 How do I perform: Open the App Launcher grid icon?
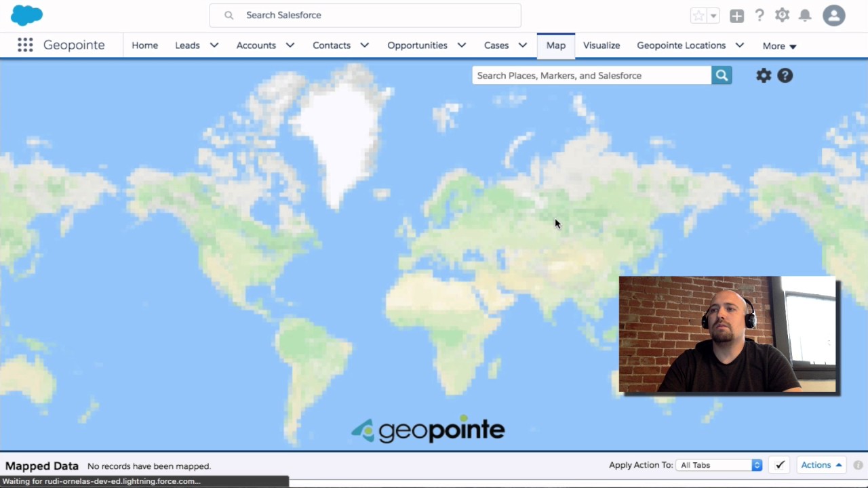coord(25,45)
